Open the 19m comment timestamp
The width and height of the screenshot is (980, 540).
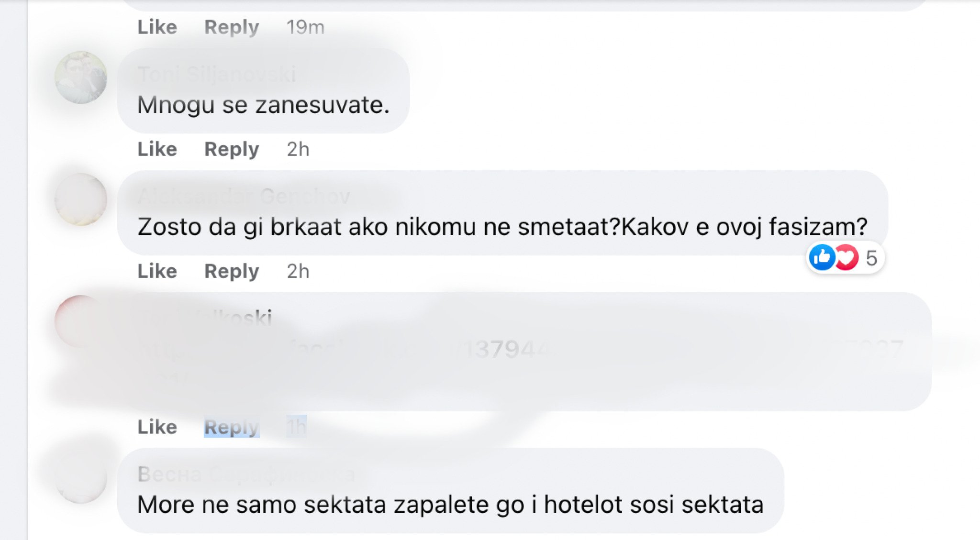click(x=305, y=27)
